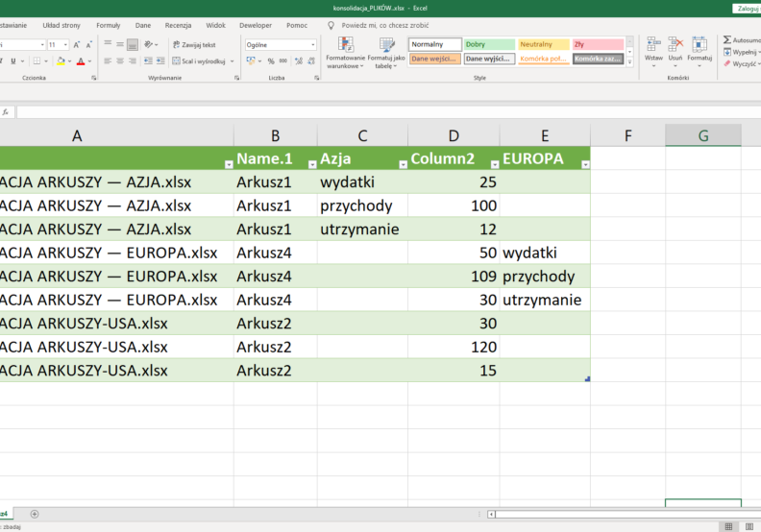Image resolution: width=761 pixels, height=532 pixels.
Task: Click the Zaloguj button
Action: pyautogui.click(x=747, y=8)
